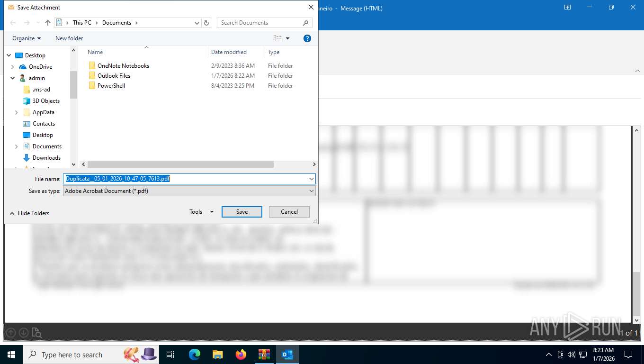The width and height of the screenshot is (644, 364).
Task: Select OneDrive in the navigation pane
Action: [40, 67]
